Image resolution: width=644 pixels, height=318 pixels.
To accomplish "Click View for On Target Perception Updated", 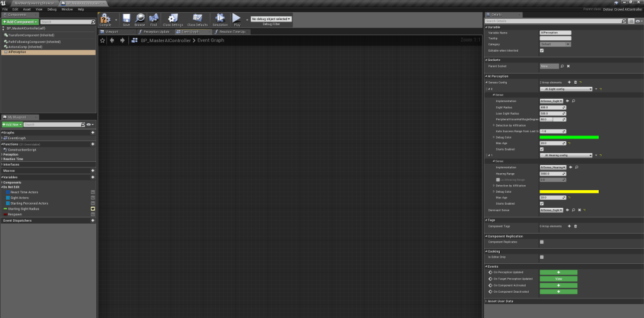I will pyautogui.click(x=558, y=278).
